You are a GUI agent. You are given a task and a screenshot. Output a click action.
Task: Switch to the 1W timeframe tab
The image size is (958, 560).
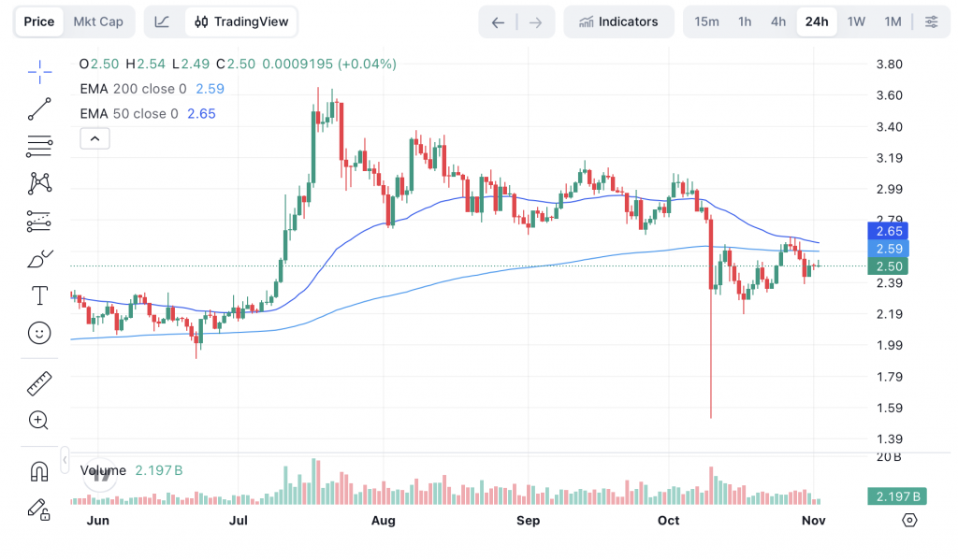click(x=855, y=21)
